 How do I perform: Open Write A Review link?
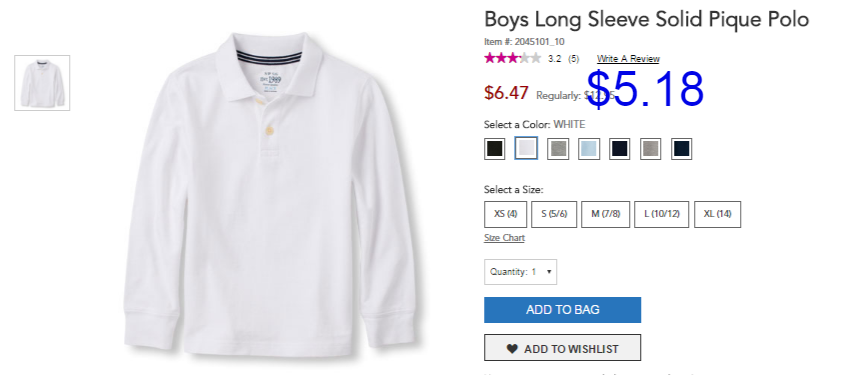pyautogui.click(x=628, y=59)
